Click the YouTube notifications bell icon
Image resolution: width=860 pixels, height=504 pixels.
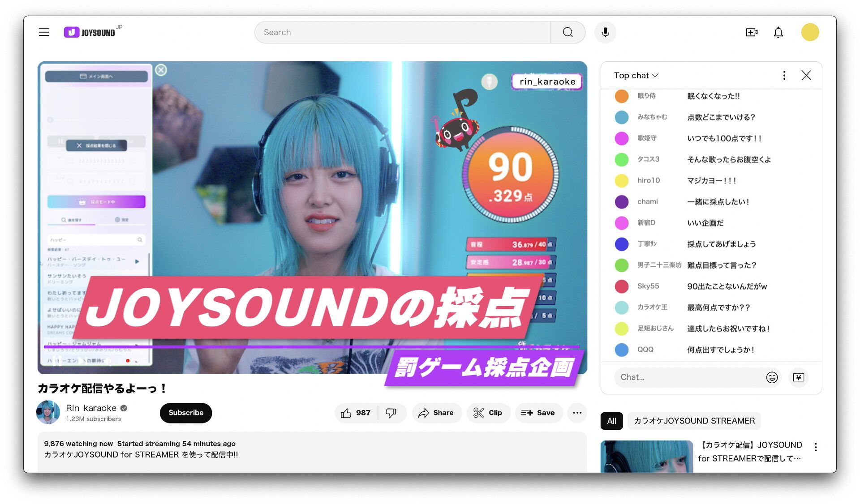(778, 32)
